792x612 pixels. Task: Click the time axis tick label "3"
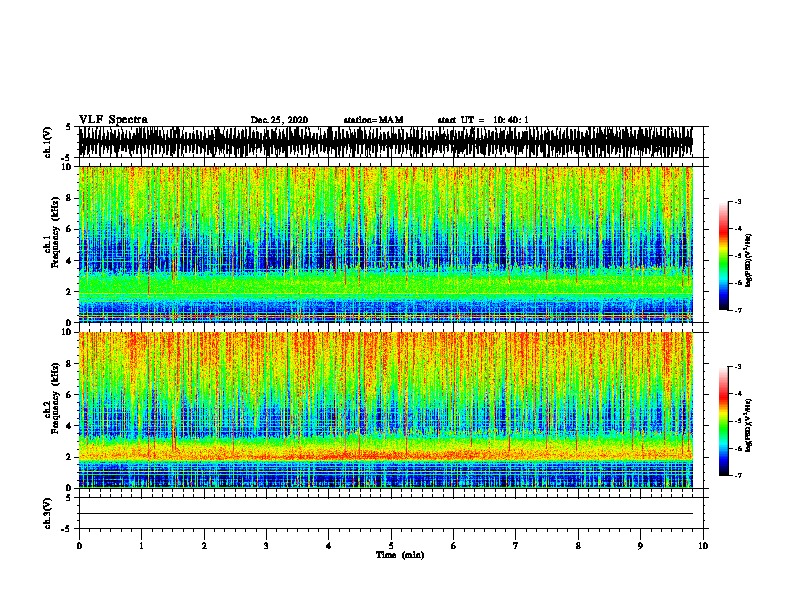click(266, 546)
